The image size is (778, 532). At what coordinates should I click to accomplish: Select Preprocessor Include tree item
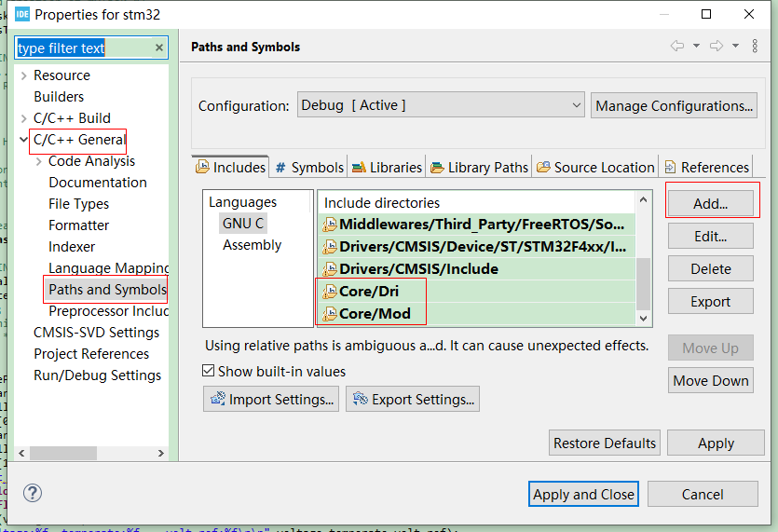click(108, 311)
